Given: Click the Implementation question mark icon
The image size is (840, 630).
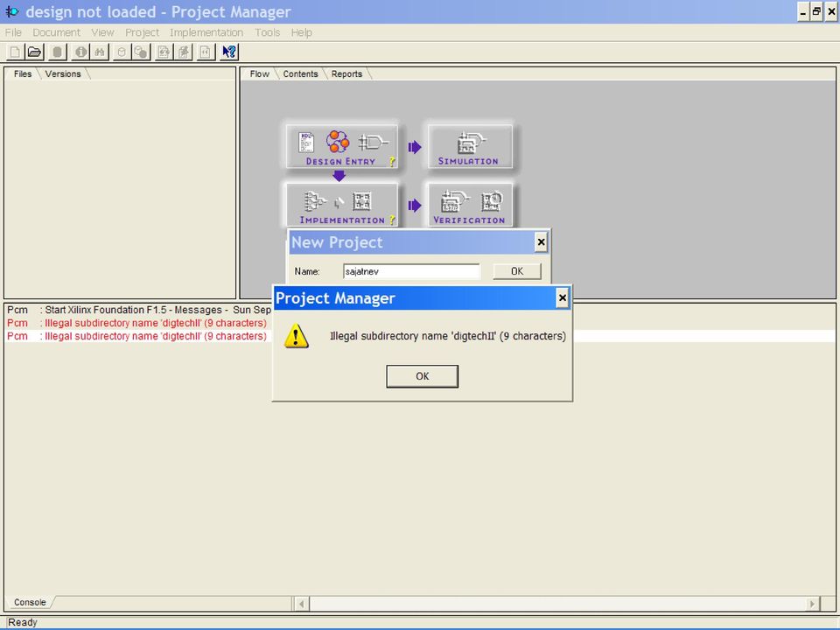Looking at the screenshot, I should coord(392,220).
